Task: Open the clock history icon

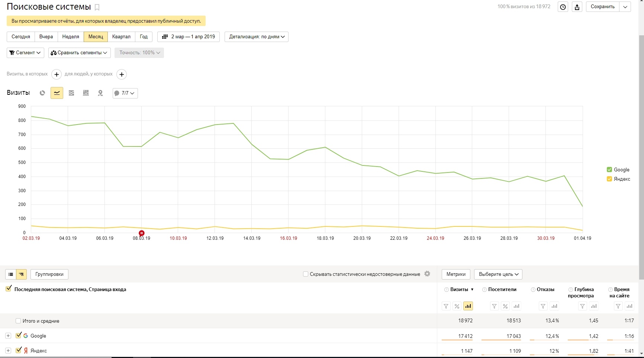Action: 563,7
